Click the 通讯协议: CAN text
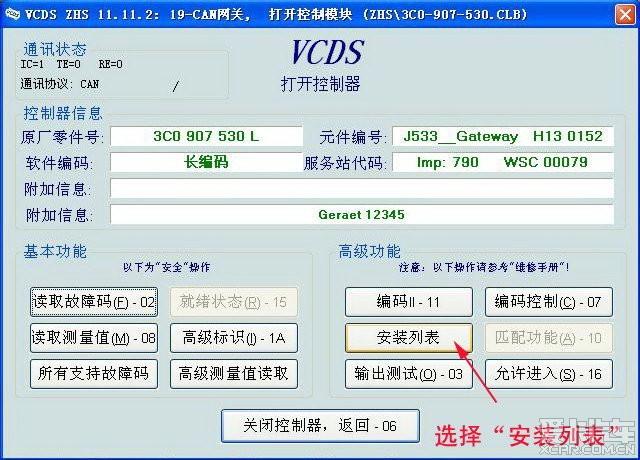Image resolution: width=640 pixels, height=460 pixels. click(60, 84)
